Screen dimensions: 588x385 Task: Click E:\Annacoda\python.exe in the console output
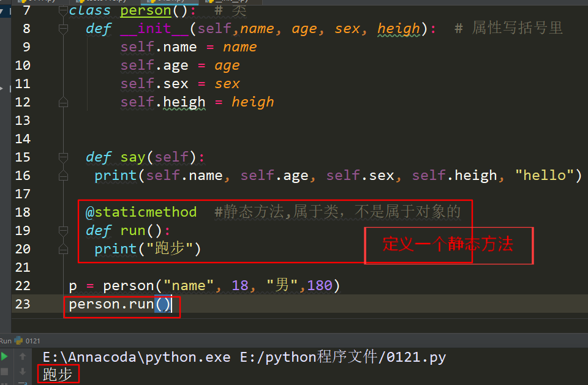point(137,357)
